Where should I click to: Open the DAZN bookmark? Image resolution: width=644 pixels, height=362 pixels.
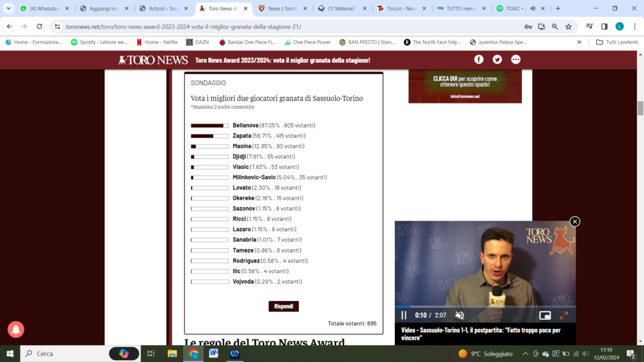coord(197,42)
